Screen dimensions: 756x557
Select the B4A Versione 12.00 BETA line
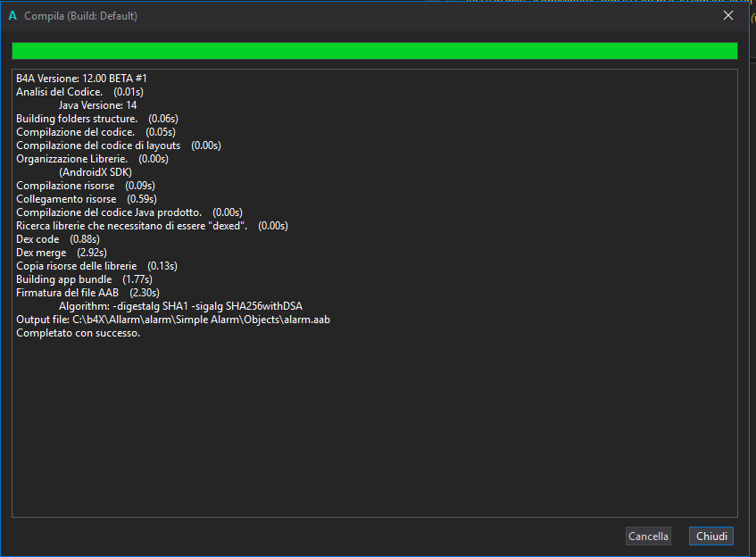point(81,79)
